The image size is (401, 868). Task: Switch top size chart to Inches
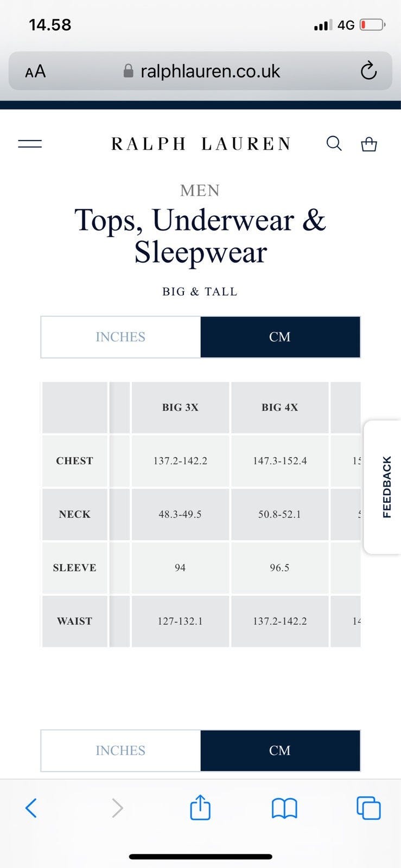click(x=120, y=337)
